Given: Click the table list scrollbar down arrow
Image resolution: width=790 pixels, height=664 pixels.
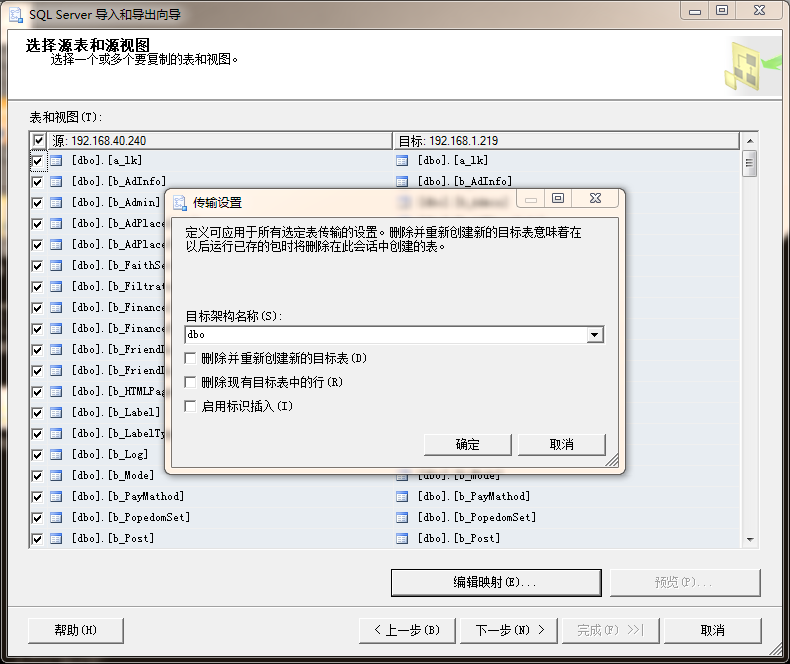Looking at the screenshot, I should tap(750, 540).
